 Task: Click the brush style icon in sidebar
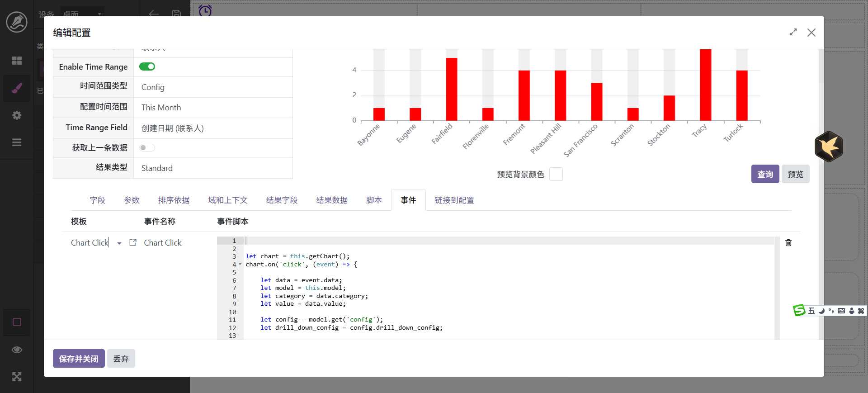(17, 88)
